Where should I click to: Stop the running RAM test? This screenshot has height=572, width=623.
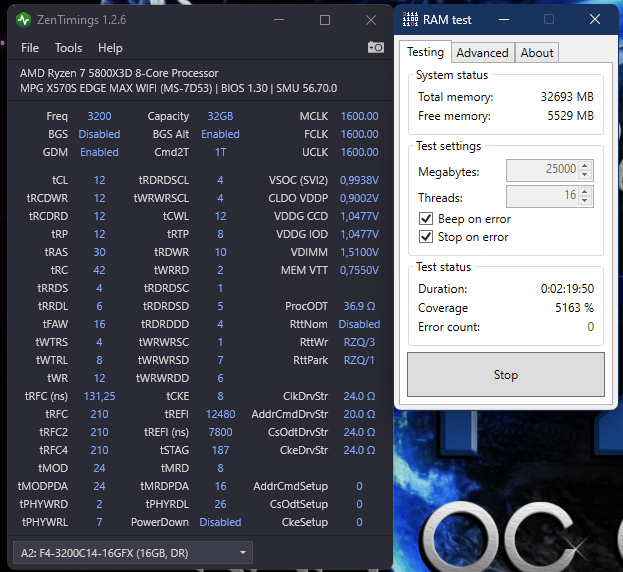point(506,375)
